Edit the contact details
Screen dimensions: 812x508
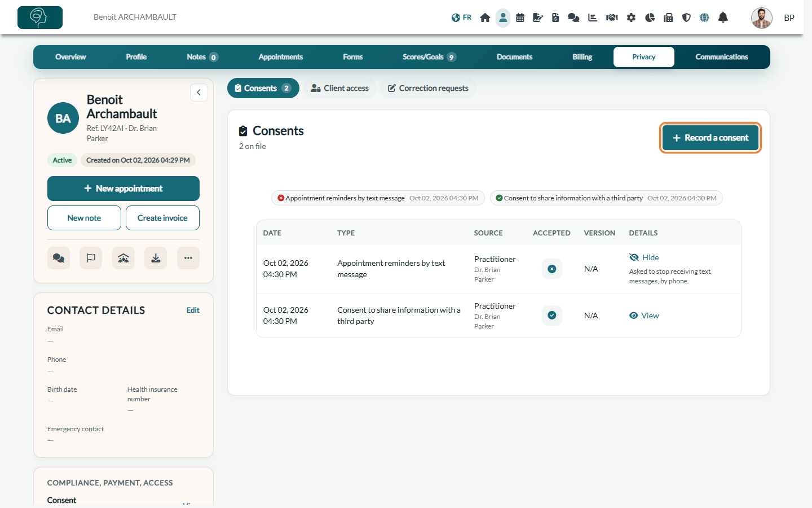click(x=193, y=310)
